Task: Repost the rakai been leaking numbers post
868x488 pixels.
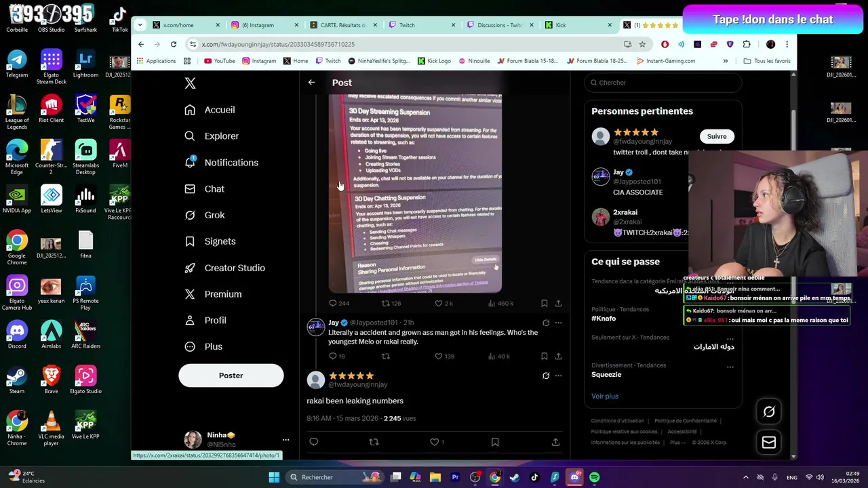Action: (374, 442)
